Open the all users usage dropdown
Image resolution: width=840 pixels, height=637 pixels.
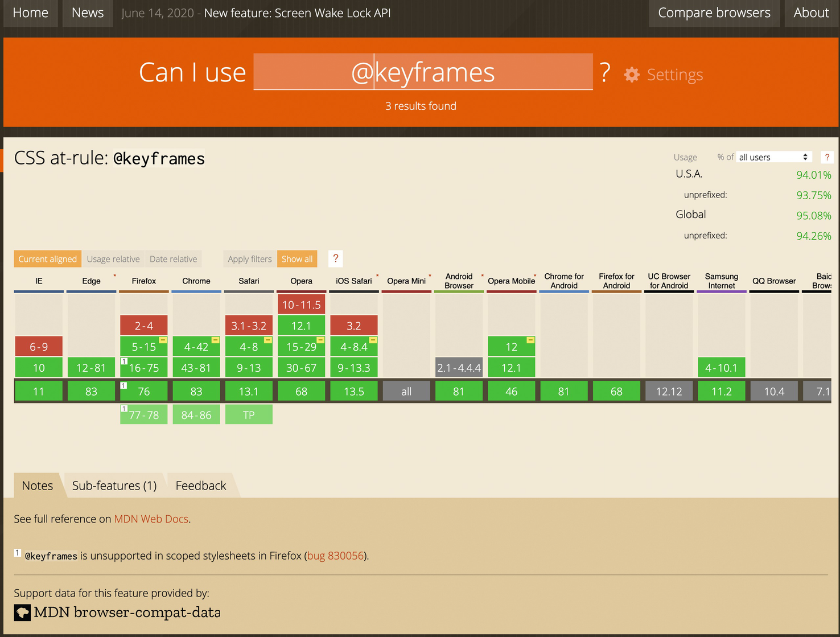pyautogui.click(x=773, y=157)
